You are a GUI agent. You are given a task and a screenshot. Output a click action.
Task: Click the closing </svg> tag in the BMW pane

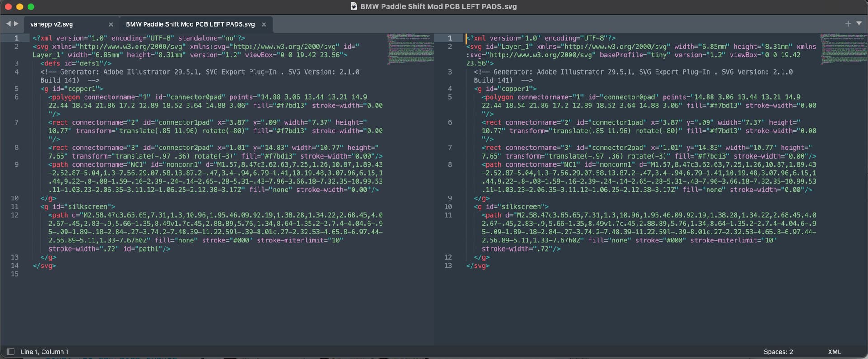pyautogui.click(x=478, y=266)
